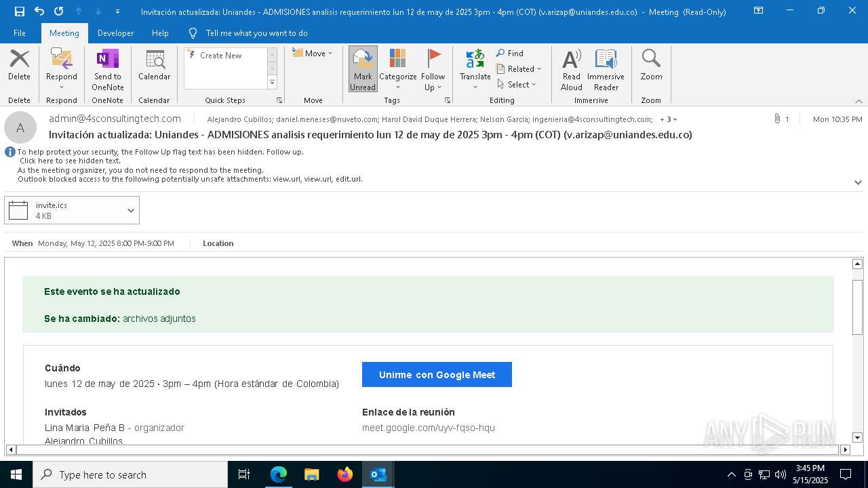Open the invite.ics attachment dropdown arrow
This screenshot has width=868, height=488.
pos(131,210)
